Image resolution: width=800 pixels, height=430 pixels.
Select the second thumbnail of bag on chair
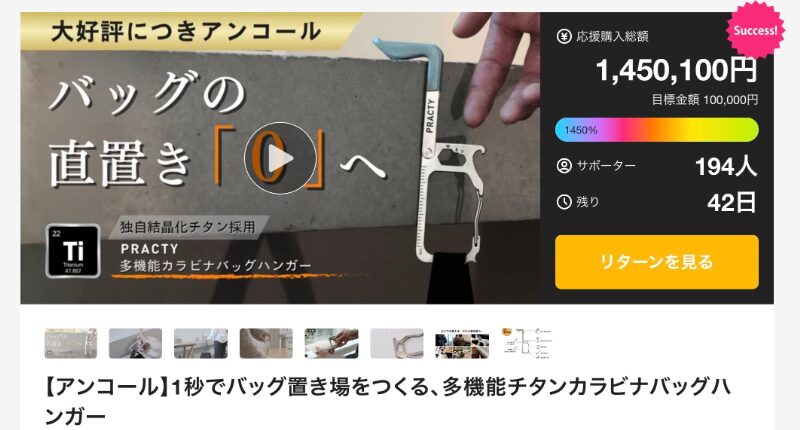(x=135, y=343)
